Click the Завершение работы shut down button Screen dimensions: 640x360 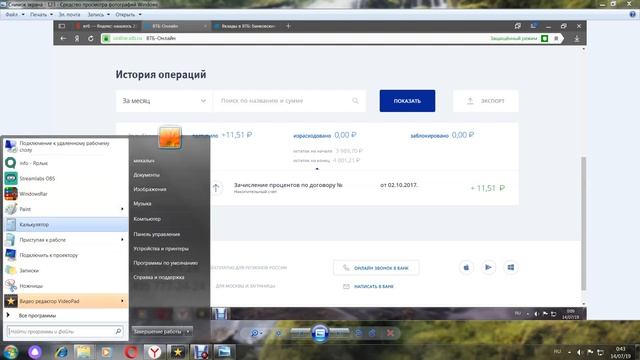coord(158,331)
